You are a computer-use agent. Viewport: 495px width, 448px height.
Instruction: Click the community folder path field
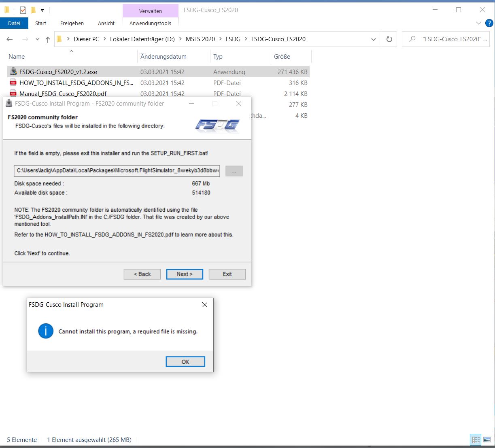(x=117, y=171)
